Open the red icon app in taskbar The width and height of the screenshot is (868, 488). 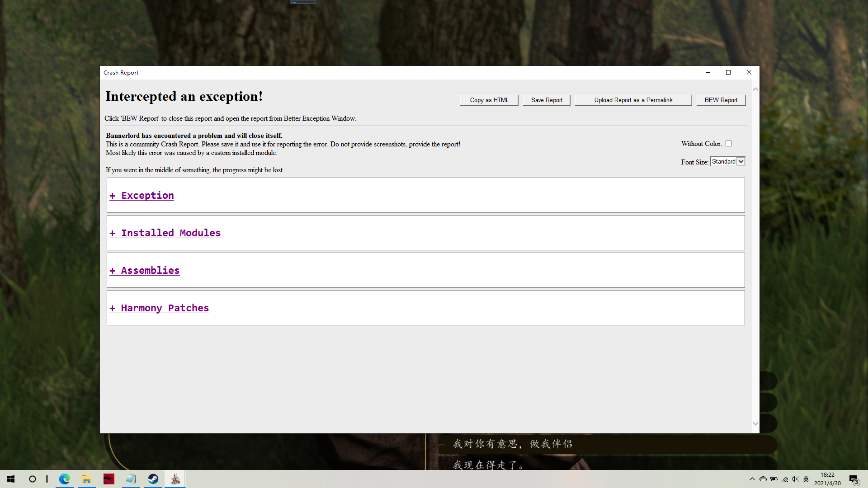(x=109, y=479)
